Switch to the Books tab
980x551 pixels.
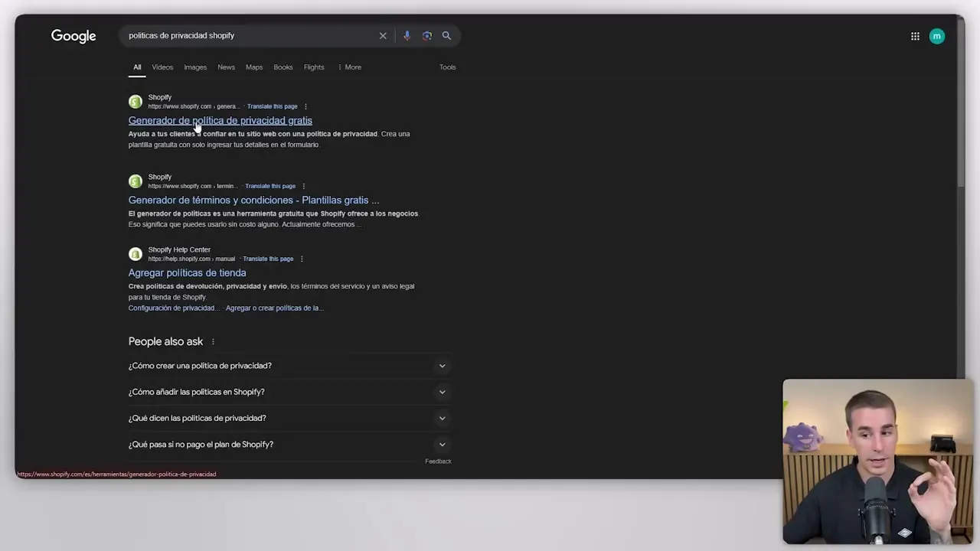(283, 67)
